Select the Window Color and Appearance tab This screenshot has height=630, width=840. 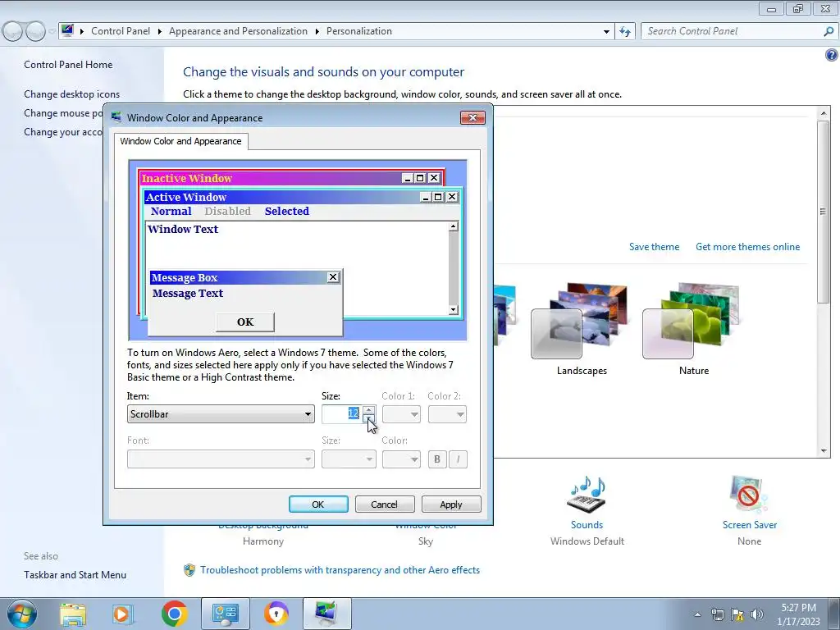pyautogui.click(x=180, y=141)
